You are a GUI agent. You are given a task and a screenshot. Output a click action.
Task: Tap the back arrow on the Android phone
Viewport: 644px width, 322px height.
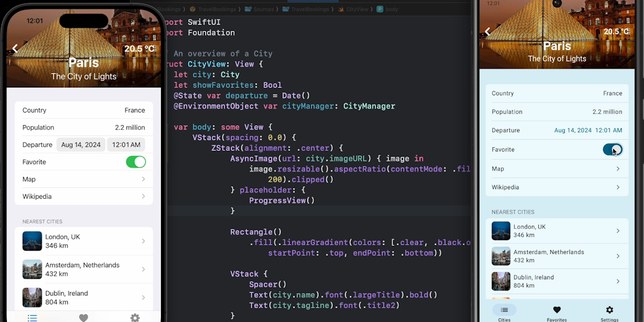[487, 32]
